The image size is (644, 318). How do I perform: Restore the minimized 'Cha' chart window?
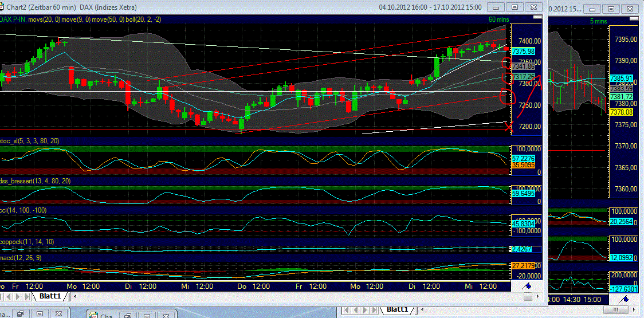pos(128,316)
